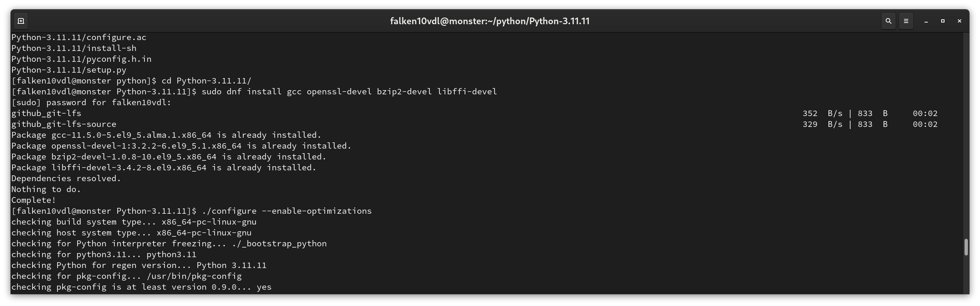
Task: Close the terminal window
Action: coord(959,21)
